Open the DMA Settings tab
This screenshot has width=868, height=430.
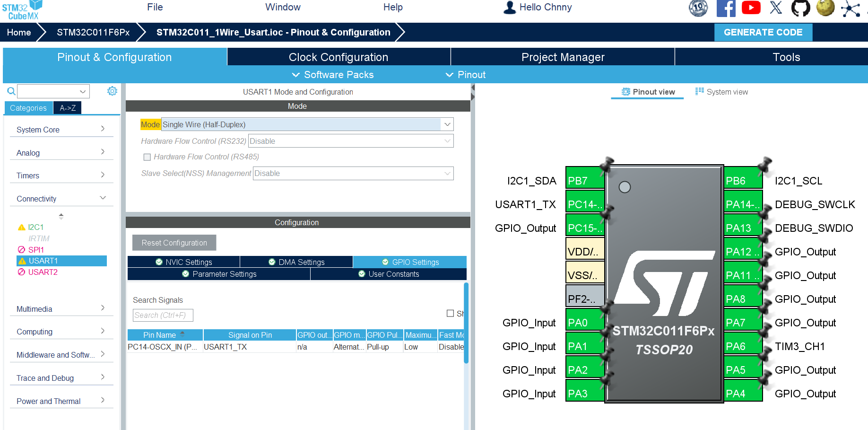(x=296, y=262)
